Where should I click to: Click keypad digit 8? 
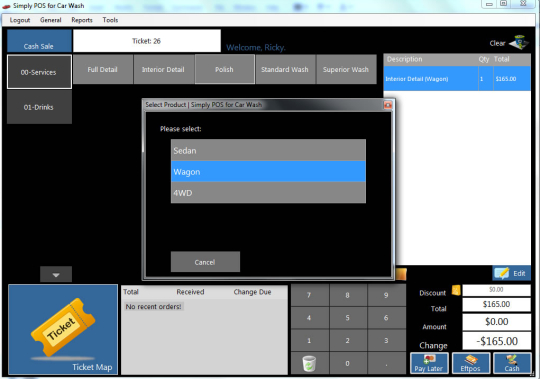coord(348,295)
